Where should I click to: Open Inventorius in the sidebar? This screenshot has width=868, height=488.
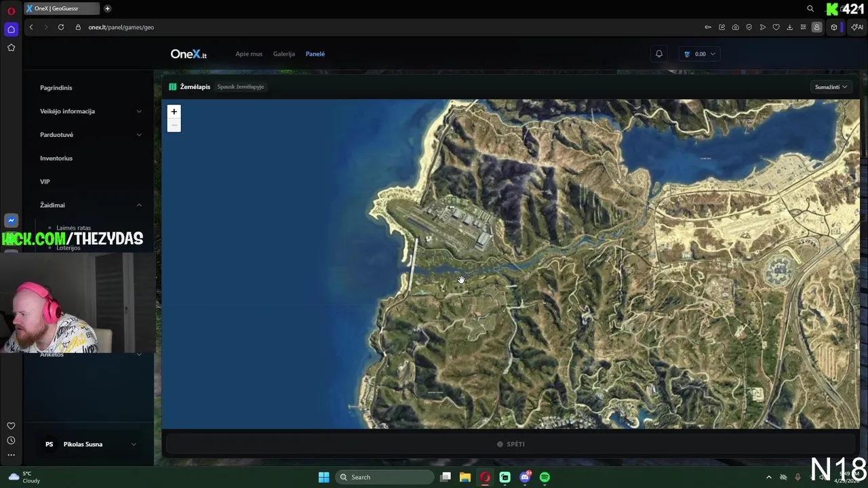point(56,158)
